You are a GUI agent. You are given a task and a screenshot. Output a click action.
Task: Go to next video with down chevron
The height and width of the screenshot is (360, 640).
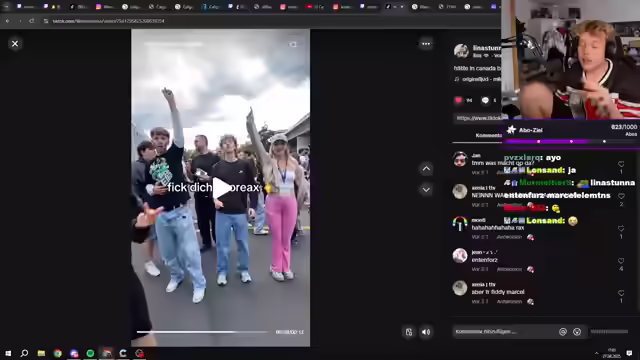(426, 189)
